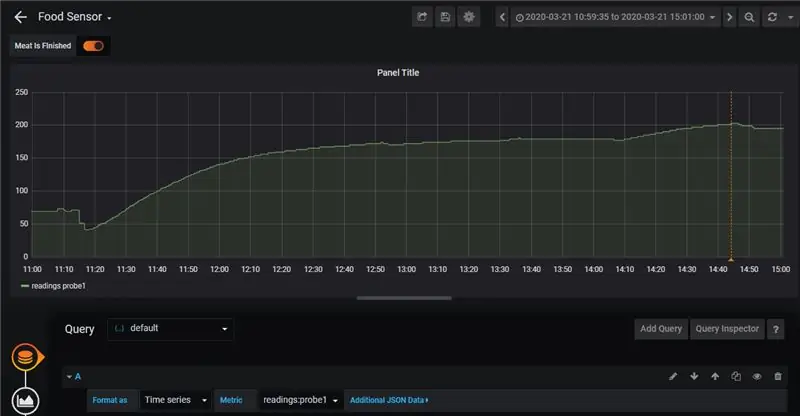Click the share dashboard icon
This screenshot has height=416, width=800.
coord(422,17)
